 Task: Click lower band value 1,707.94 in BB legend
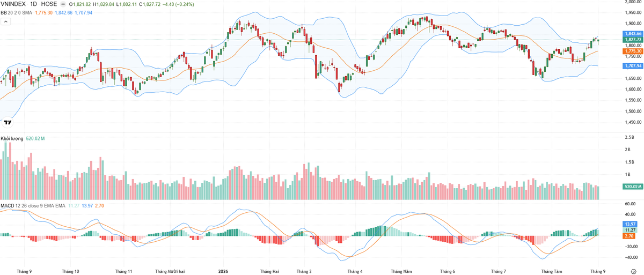(84, 13)
